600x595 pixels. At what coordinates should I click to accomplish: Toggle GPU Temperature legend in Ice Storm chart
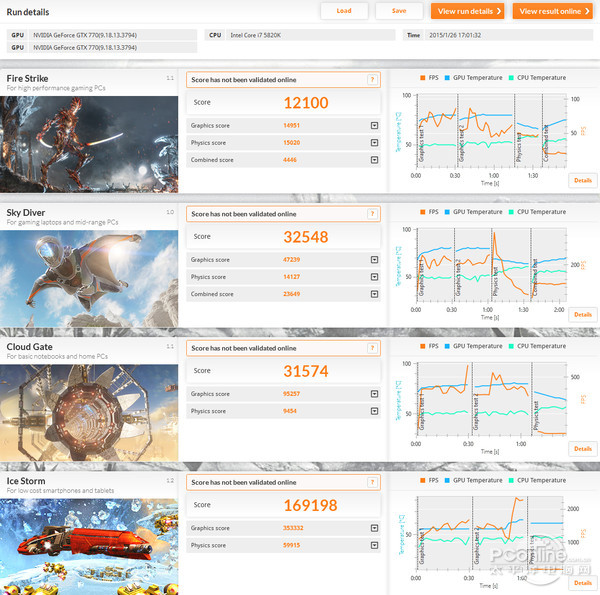point(473,481)
